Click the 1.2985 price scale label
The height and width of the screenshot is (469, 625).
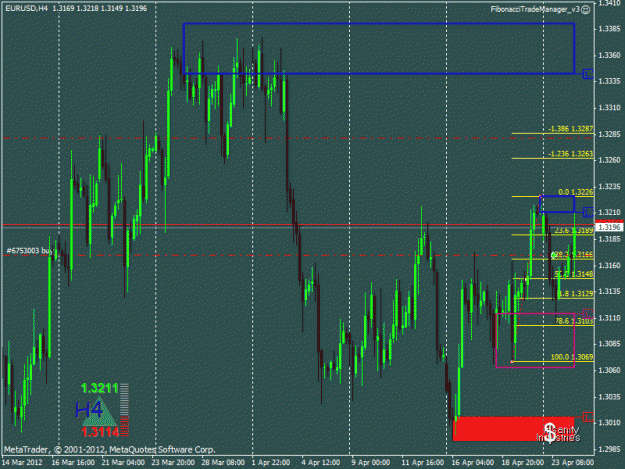click(609, 449)
